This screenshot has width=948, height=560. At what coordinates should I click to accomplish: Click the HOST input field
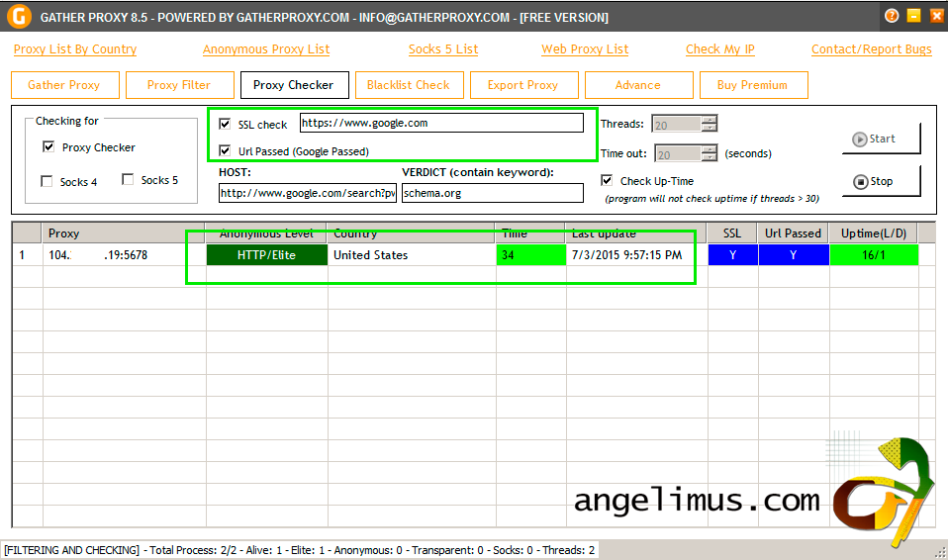pos(307,193)
